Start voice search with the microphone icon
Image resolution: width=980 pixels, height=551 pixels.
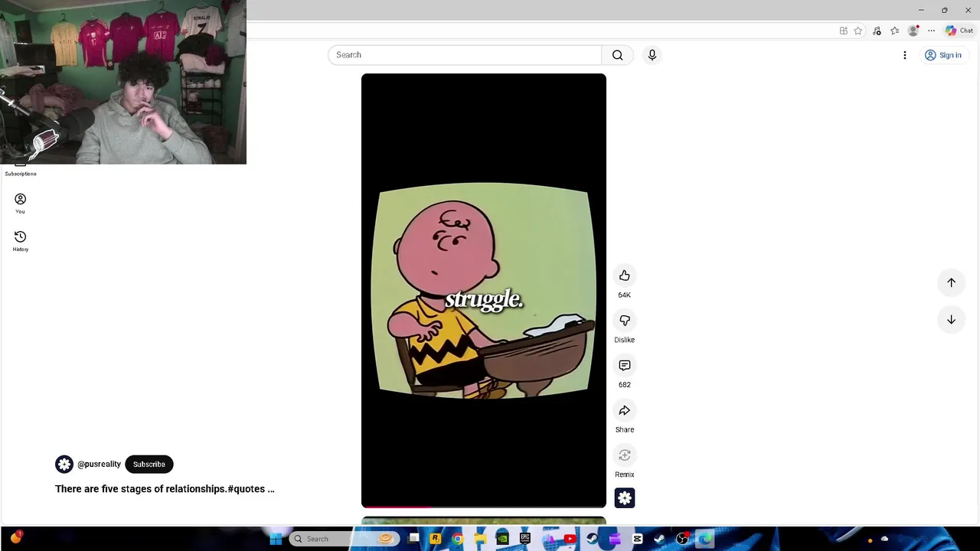point(652,55)
